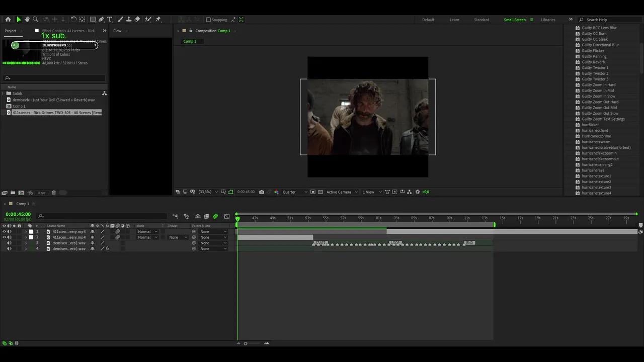Click the Libraries workspace label
The image size is (644, 362).
[548, 20]
